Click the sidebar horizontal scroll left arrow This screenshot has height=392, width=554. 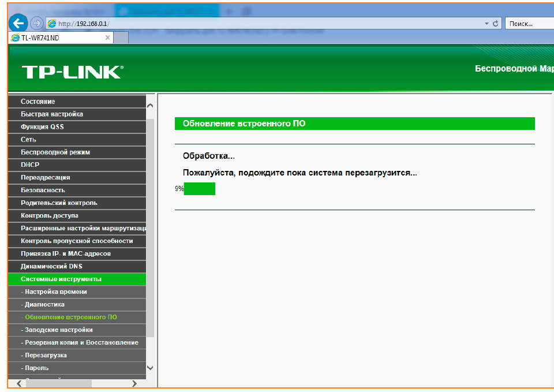pyautogui.click(x=18, y=383)
